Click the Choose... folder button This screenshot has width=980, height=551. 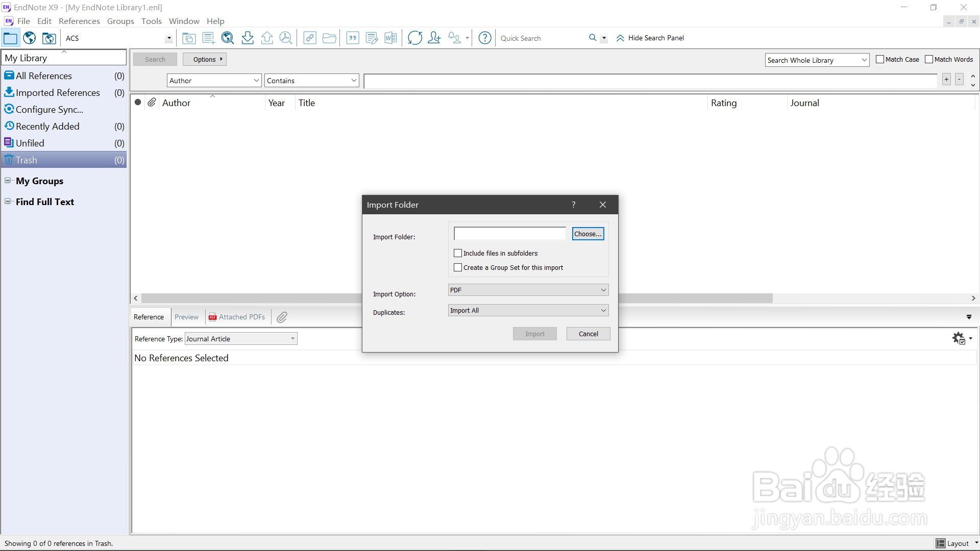pos(588,234)
